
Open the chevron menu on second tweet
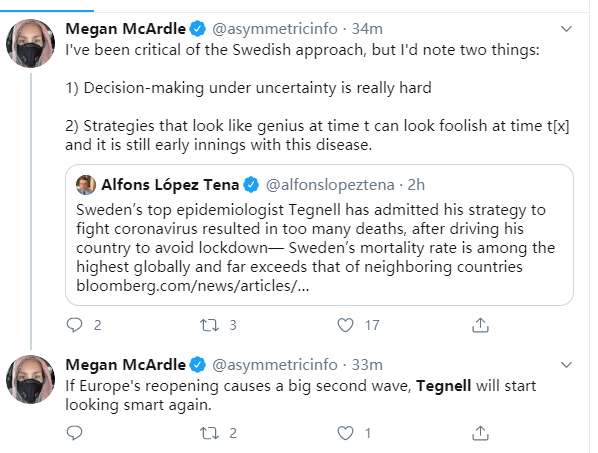(567, 365)
